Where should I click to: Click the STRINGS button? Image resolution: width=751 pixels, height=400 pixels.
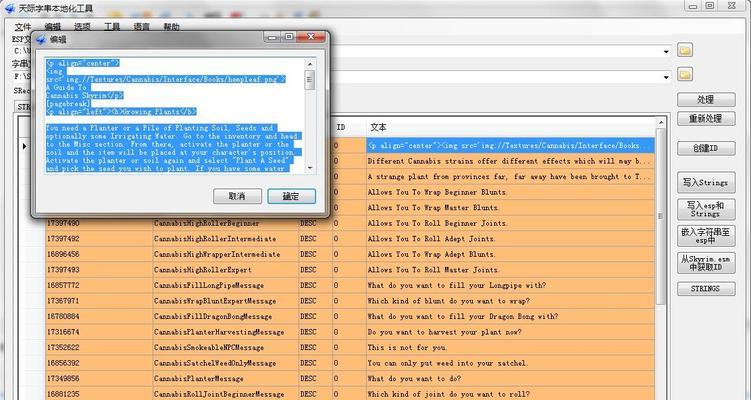(x=706, y=288)
